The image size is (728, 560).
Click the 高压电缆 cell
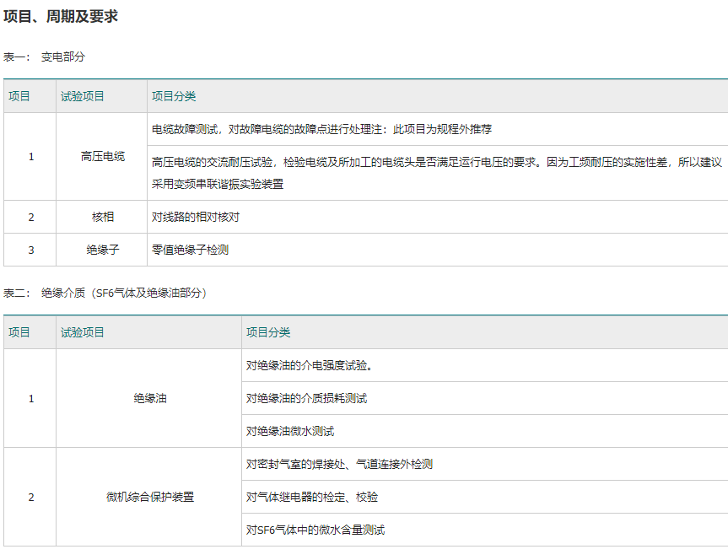[x=102, y=157]
